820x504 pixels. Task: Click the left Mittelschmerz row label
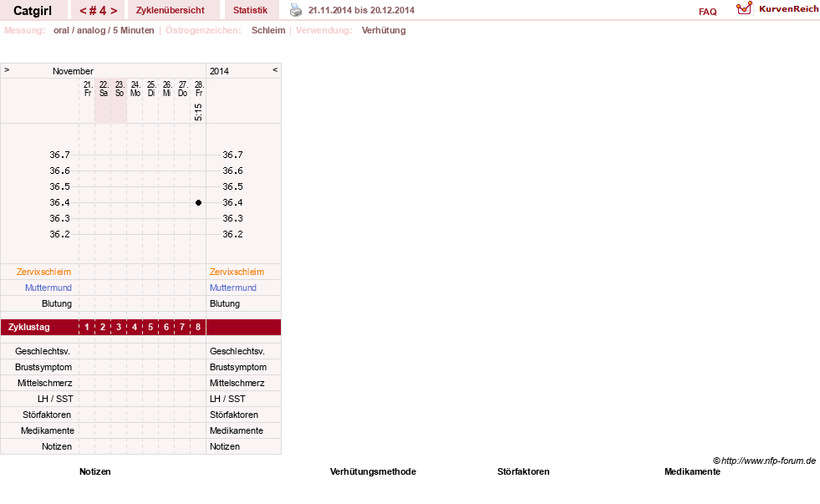click(44, 383)
